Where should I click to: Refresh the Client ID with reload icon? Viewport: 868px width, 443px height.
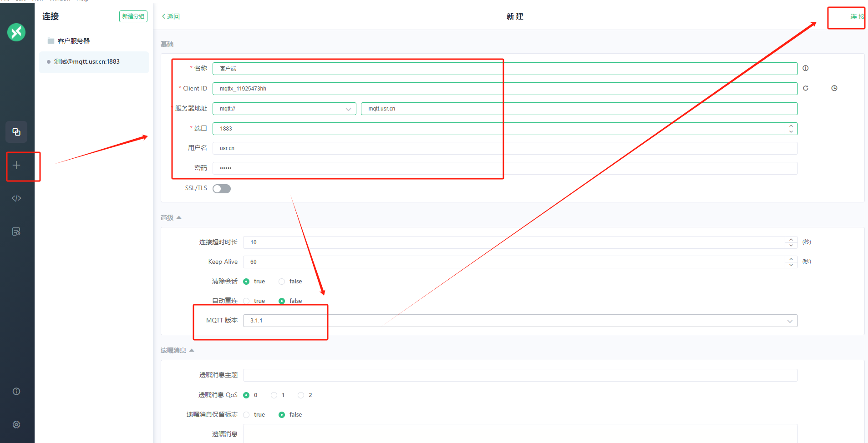[x=806, y=88]
